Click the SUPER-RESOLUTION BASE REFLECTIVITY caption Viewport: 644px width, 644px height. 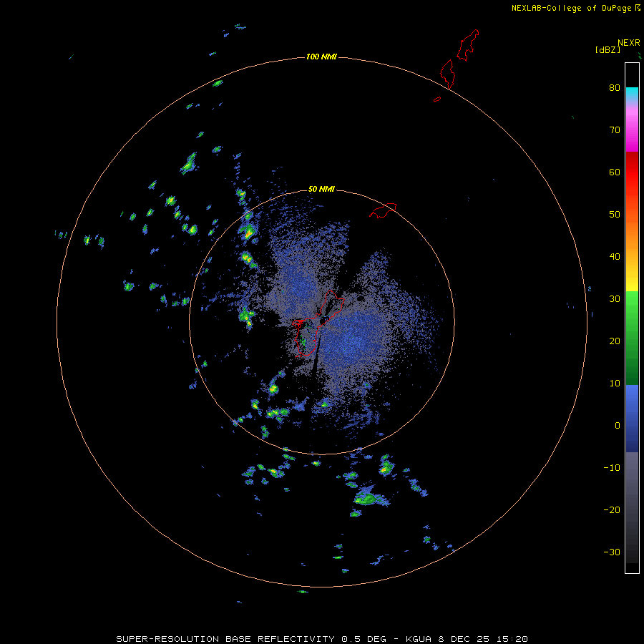(x=225, y=639)
